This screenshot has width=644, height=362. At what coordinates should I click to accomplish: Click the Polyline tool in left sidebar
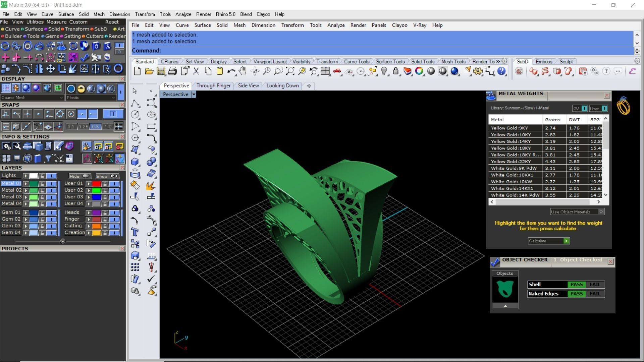[x=135, y=103]
